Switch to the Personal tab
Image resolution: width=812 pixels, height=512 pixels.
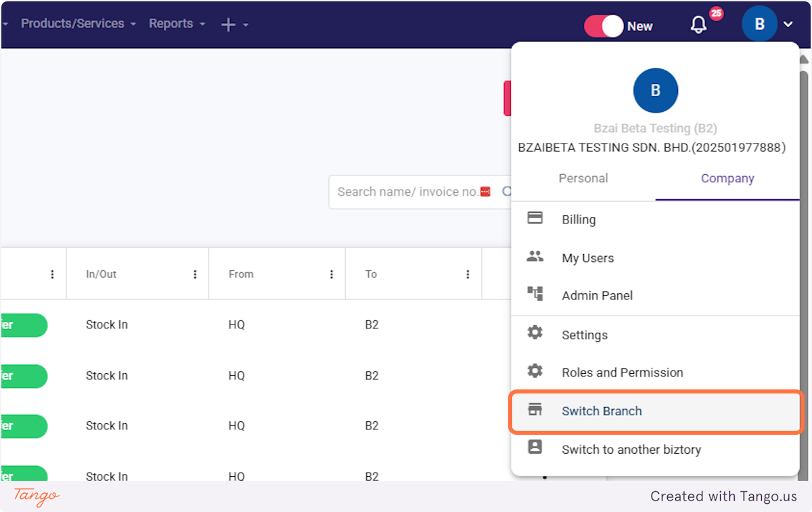coord(583,179)
